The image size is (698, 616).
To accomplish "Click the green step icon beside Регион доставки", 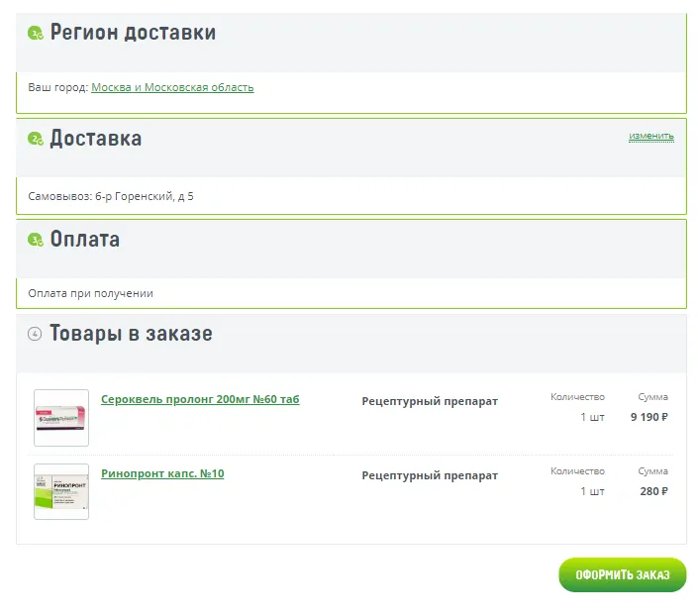I will (35, 34).
